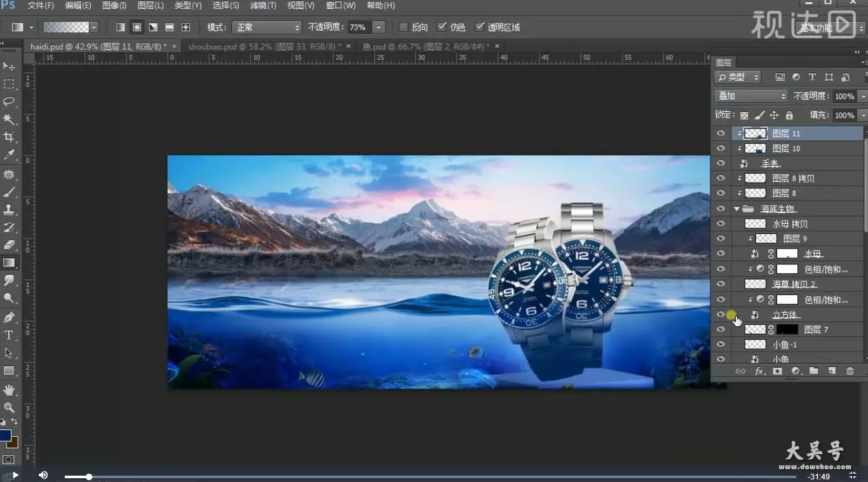
Task: Select the Zoom tool
Action: pos(9,408)
